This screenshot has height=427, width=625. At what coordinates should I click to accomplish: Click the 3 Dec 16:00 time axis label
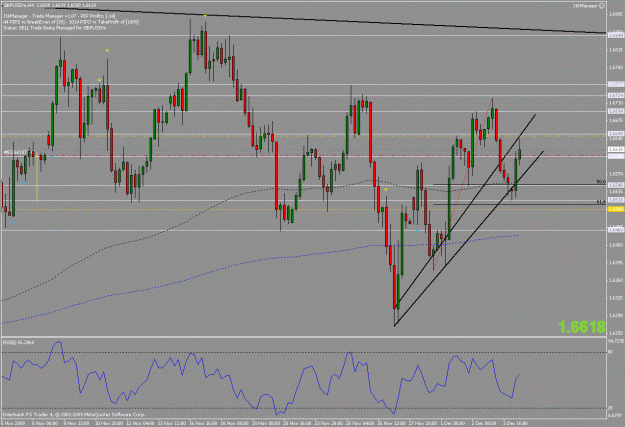[x=514, y=423]
